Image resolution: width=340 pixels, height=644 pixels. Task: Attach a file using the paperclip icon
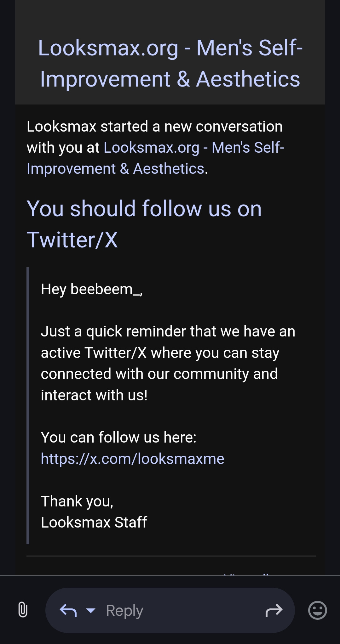21,610
